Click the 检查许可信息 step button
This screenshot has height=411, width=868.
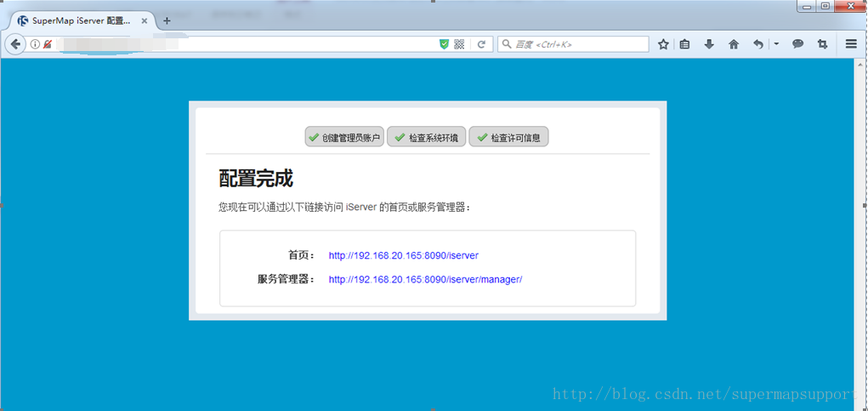[508, 137]
